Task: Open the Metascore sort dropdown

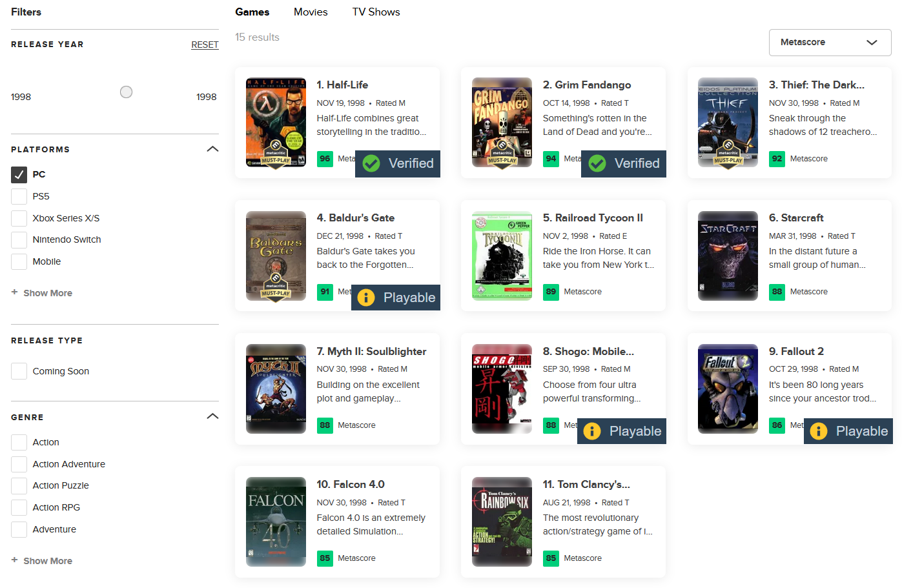Action: tap(830, 43)
